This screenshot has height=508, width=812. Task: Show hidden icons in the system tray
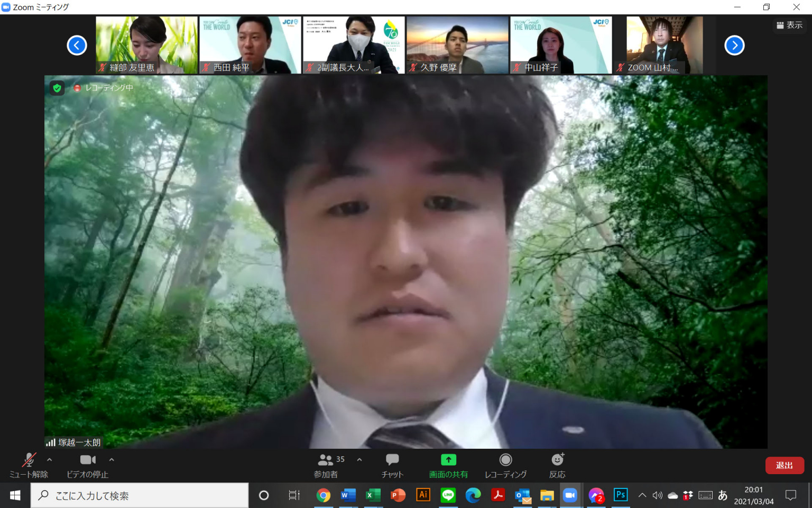click(x=642, y=495)
